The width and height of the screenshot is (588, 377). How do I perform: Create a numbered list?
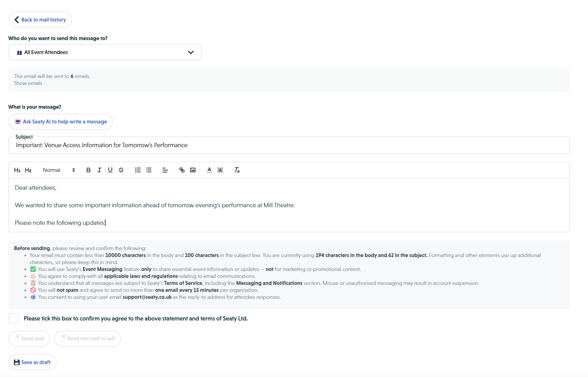138,170
